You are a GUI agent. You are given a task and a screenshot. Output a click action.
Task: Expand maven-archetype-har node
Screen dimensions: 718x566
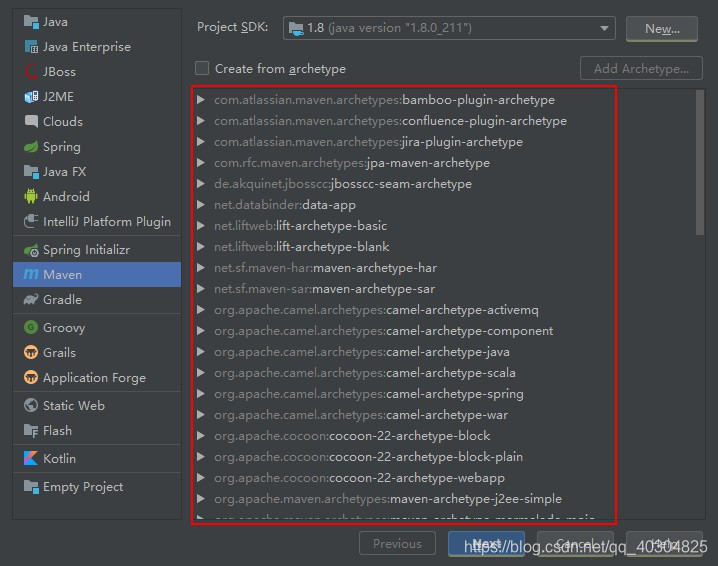(x=201, y=268)
